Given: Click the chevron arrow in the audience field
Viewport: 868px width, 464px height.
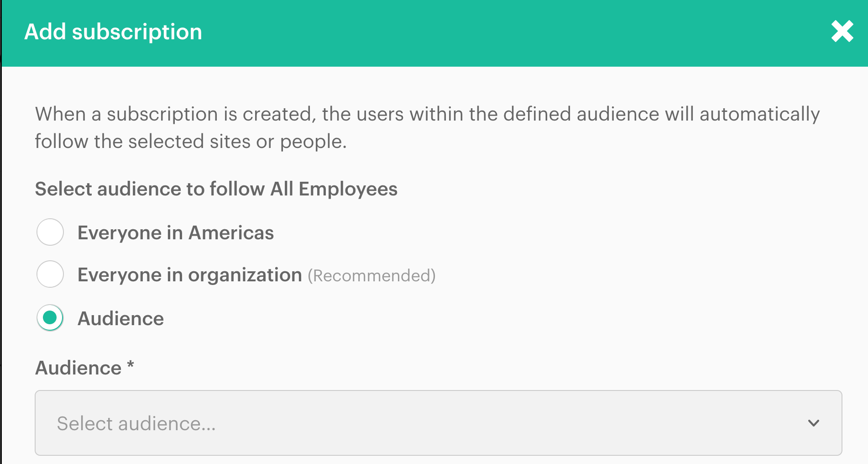Looking at the screenshot, I should [x=813, y=423].
